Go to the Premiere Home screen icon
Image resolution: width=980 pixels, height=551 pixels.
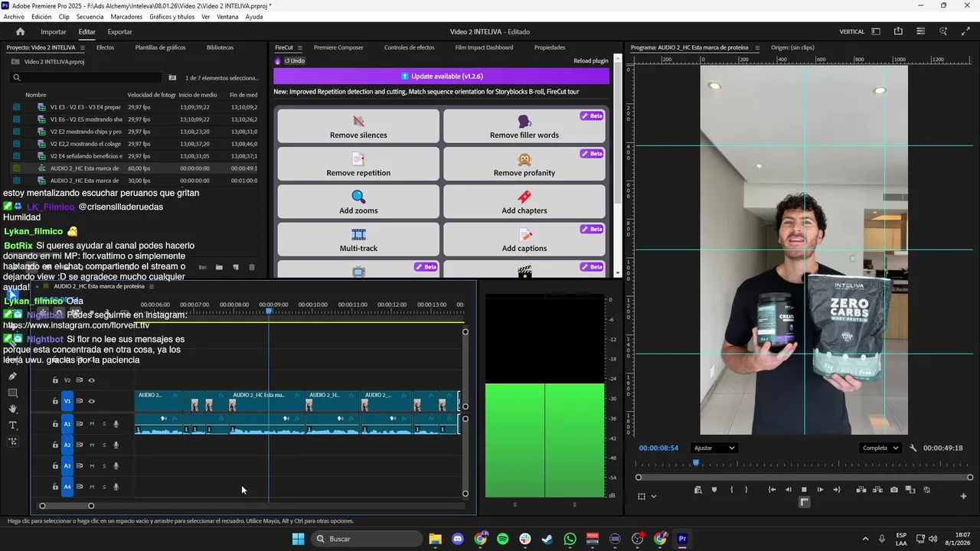coord(21,31)
